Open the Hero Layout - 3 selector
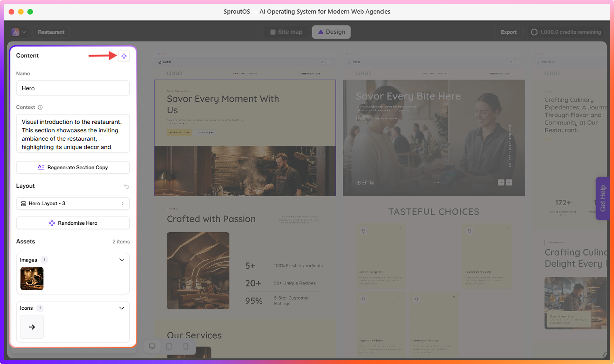The image size is (614, 364). click(73, 204)
